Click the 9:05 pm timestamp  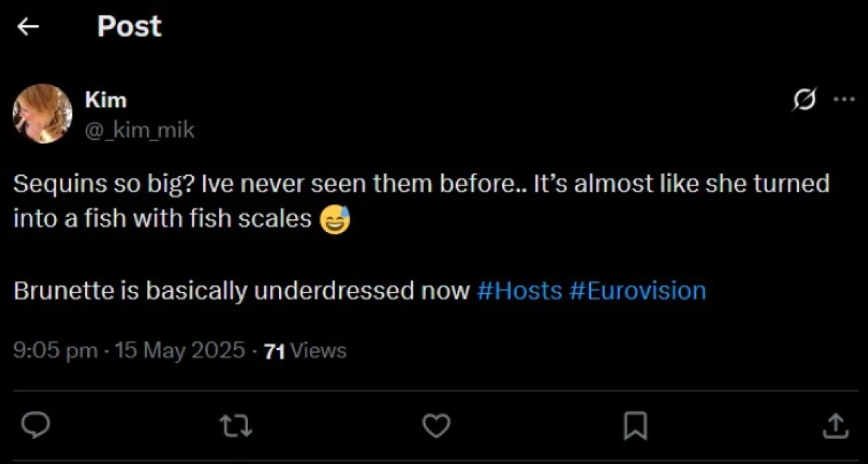tap(55, 350)
